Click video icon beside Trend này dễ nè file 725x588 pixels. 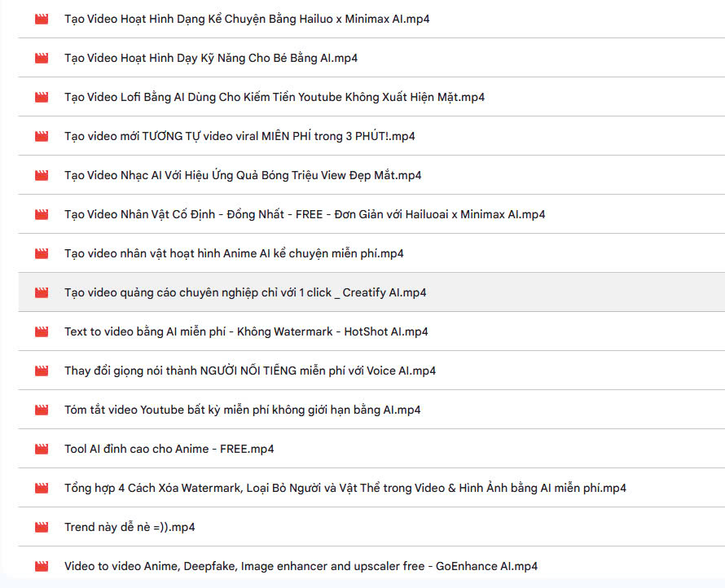[42, 527]
